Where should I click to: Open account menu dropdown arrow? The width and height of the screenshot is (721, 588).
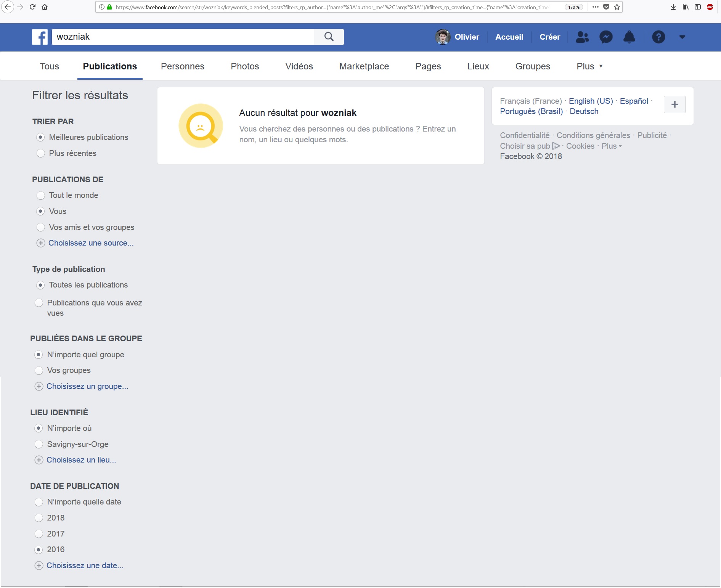(682, 37)
